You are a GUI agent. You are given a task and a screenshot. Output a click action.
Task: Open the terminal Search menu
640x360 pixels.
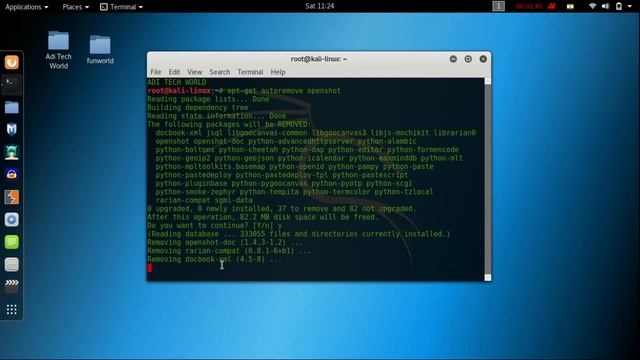click(220, 72)
